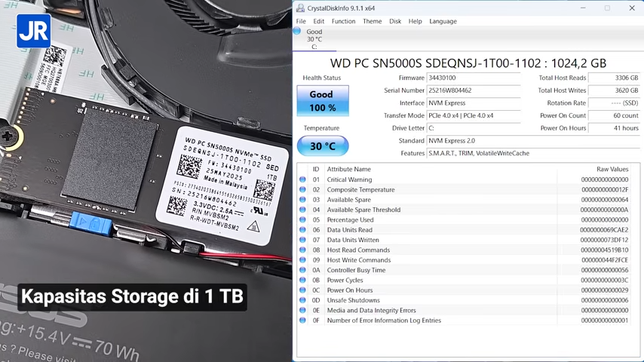Open the Edit menu
Image resolution: width=644 pixels, height=362 pixels.
point(318,21)
